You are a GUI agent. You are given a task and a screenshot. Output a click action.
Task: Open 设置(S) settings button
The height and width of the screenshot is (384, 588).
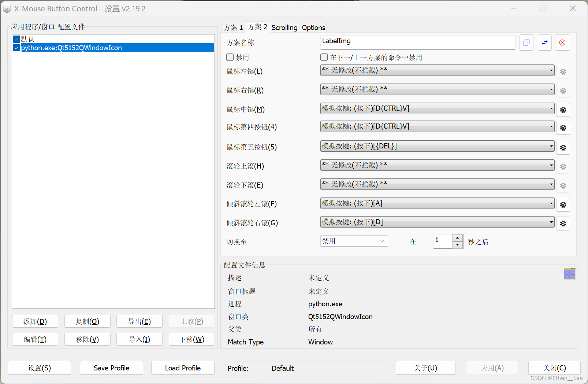(x=39, y=368)
